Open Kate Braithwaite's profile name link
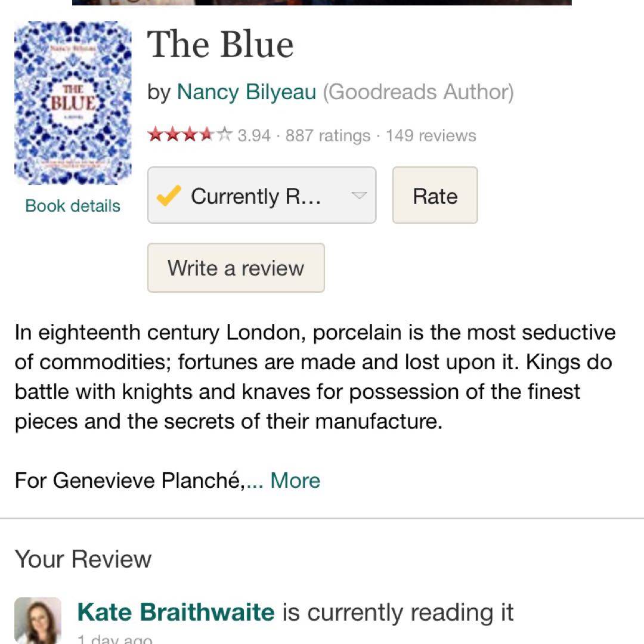This screenshot has height=644, width=644. tap(176, 612)
